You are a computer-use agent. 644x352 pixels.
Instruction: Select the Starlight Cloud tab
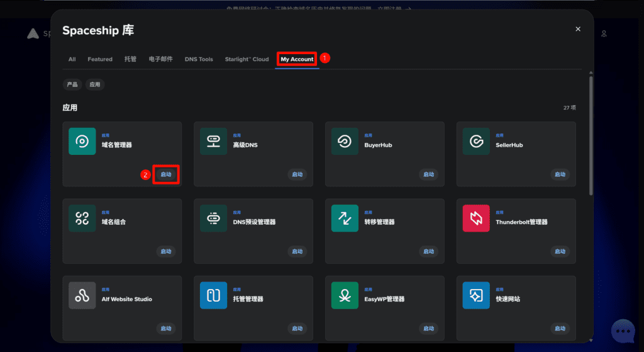(x=247, y=59)
